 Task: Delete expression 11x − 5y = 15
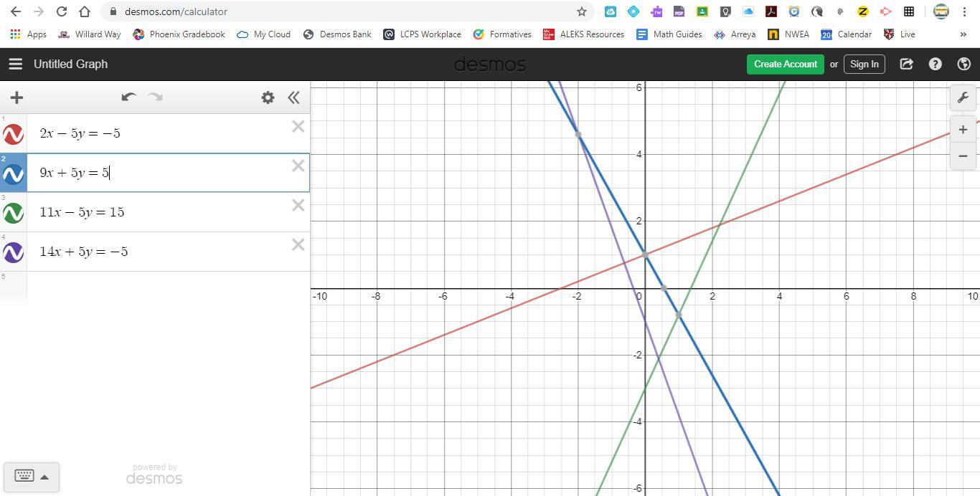(x=298, y=206)
